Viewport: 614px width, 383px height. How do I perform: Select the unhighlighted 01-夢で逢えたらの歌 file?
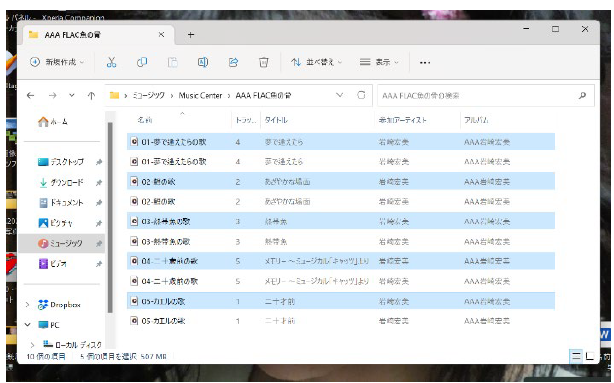[341, 161]
